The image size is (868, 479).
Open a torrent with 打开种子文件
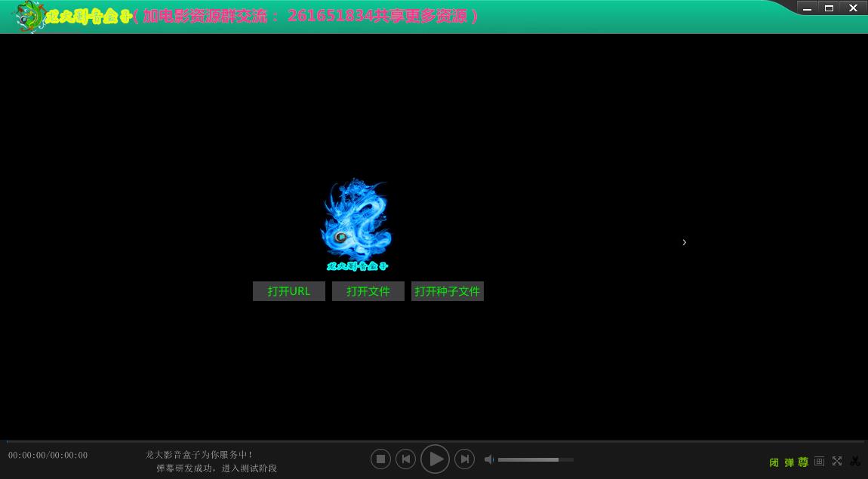click(x=448, y=291)
